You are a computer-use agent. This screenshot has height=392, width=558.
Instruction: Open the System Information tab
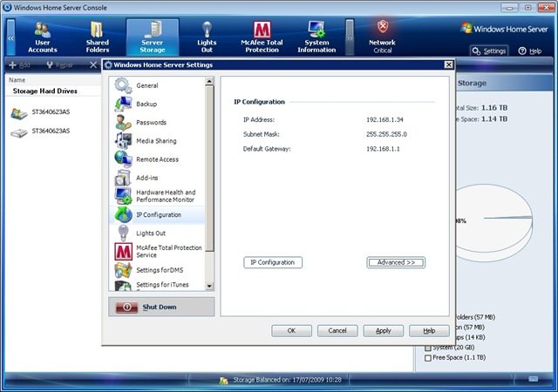pos(316,37)
